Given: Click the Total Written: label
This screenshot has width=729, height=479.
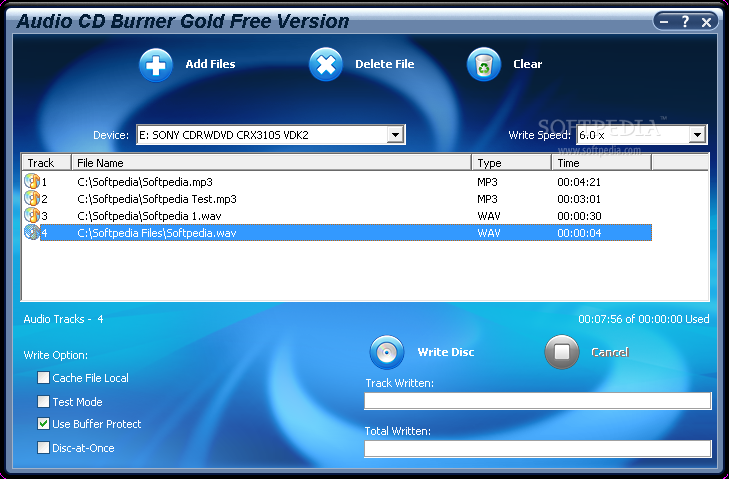Looking at the screenshot, I should 398,431.
